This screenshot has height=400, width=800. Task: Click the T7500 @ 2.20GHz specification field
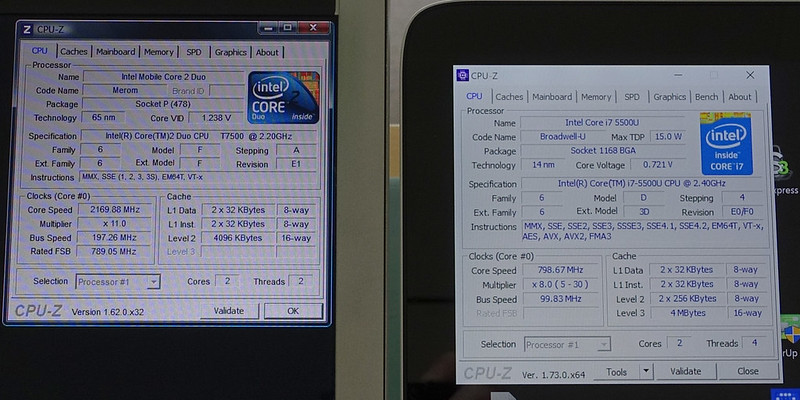pos(199,136)
